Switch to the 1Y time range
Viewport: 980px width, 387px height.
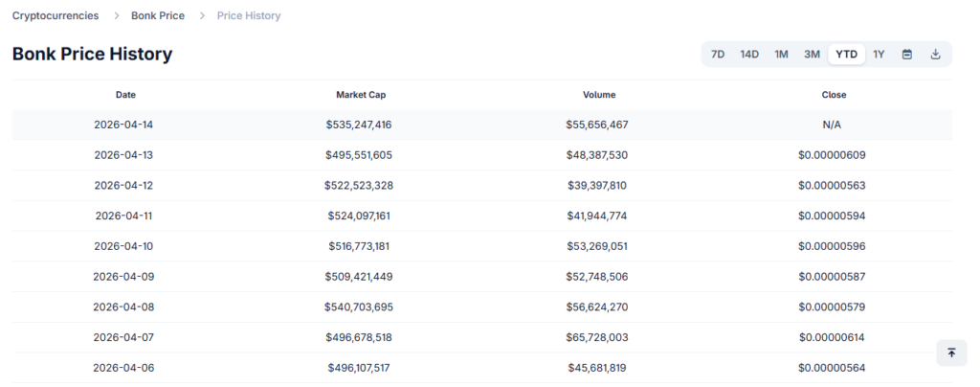click(x=879, y=55)
